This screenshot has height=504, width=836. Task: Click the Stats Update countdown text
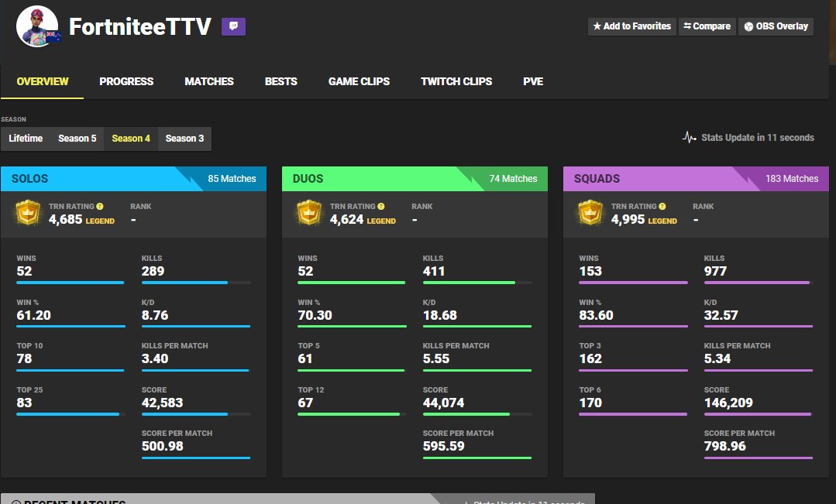coord(758,138)
